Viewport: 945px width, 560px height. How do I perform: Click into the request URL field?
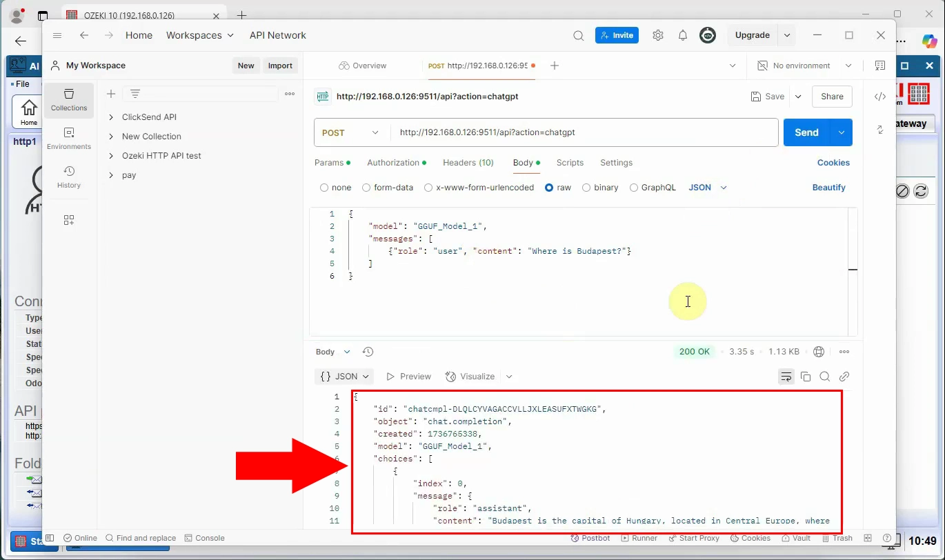(584, 132)
